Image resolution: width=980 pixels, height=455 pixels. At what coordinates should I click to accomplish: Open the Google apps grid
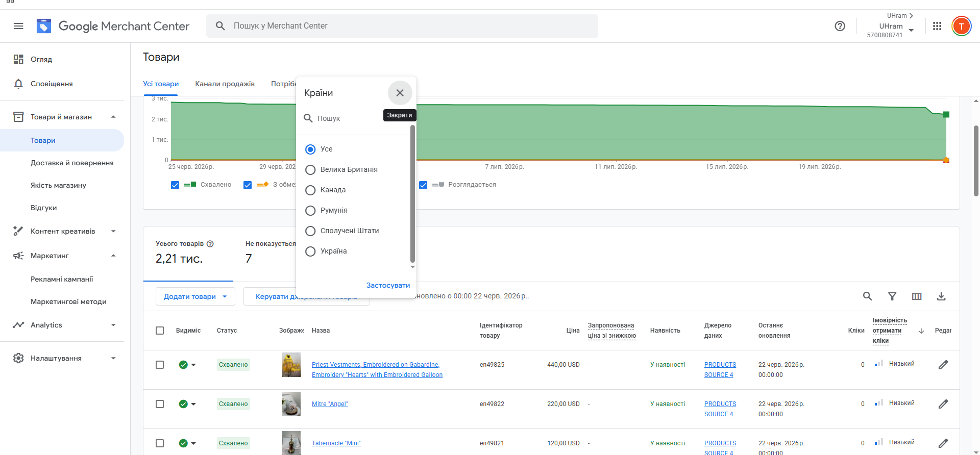tap(937, 26)
